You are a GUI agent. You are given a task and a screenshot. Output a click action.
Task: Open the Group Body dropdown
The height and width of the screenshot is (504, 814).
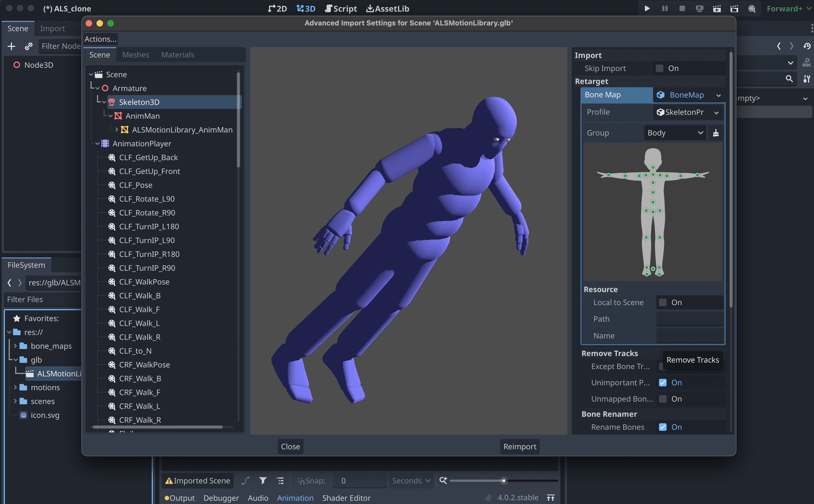coord(675,133)
